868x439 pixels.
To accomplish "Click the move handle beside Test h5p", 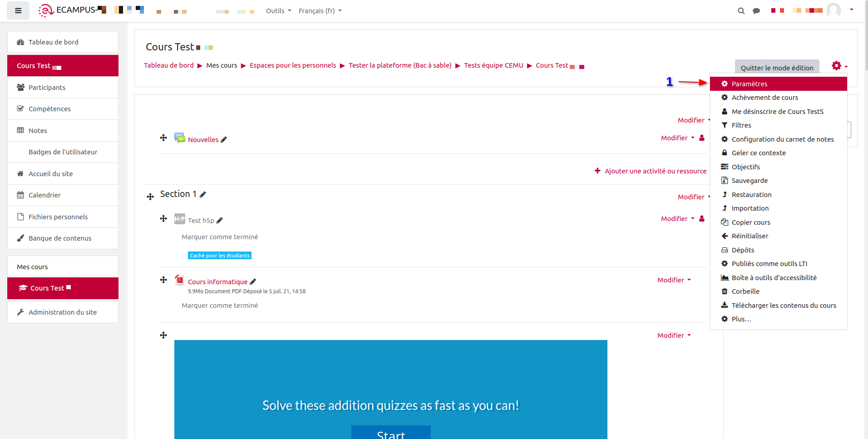I will 163,219.
